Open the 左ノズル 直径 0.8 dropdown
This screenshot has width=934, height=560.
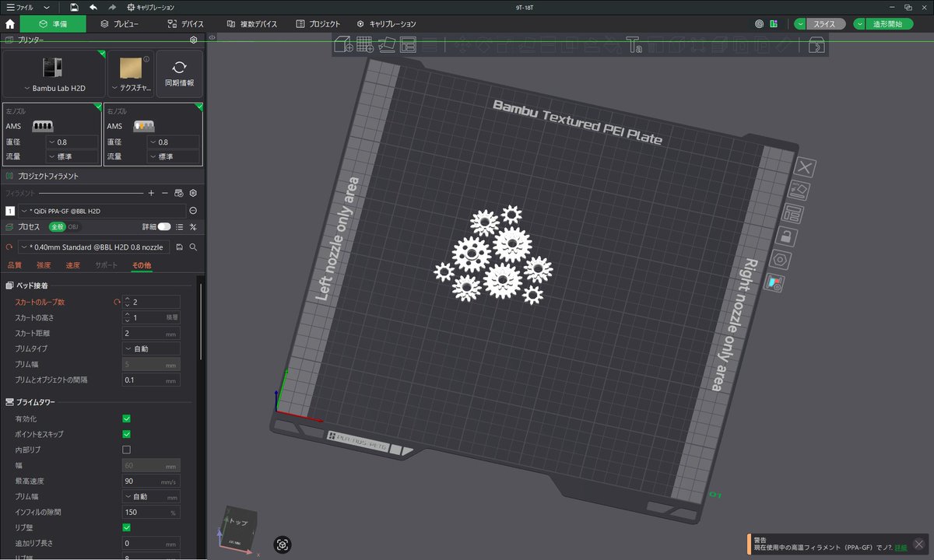point(72,142)
